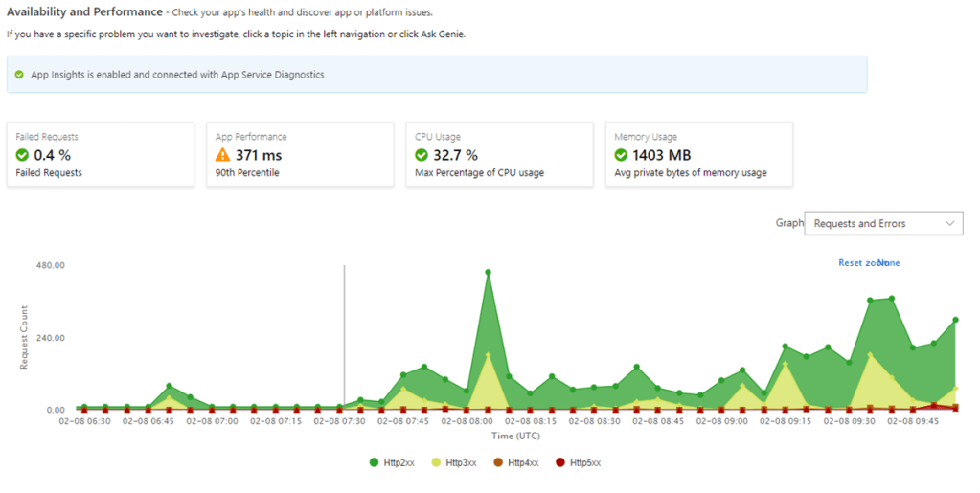Image resolution: width=980 pixels, height=493 pixels.
Task: Click the green check icon on Failed Requests card
Action: pyautogui.click(x=22, y=155)
